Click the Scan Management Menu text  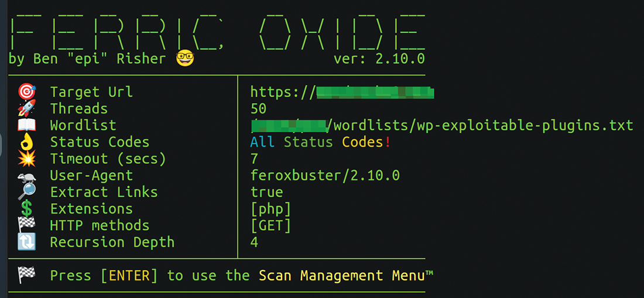(346, 275)
